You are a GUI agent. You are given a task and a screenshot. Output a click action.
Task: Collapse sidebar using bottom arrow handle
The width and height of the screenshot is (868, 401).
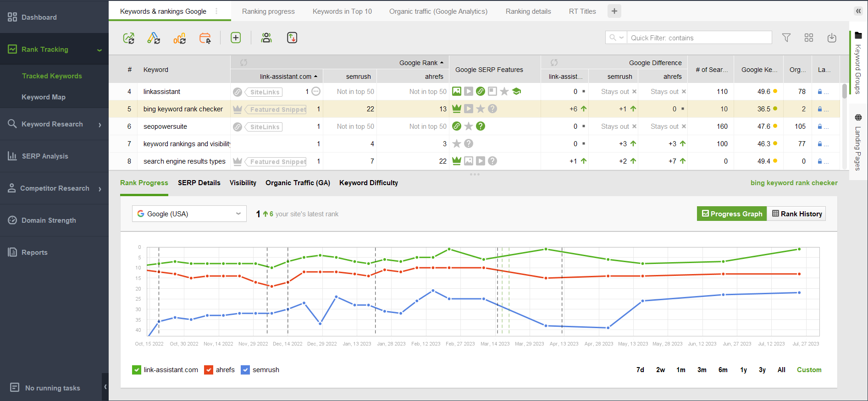click(105, 387)
